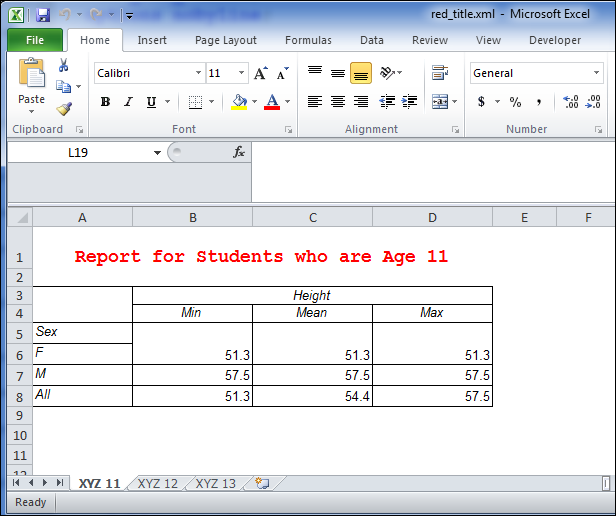Click the Merge & Center icon
This screenshot has height=516, width=616.
click(x=440, y=102)
